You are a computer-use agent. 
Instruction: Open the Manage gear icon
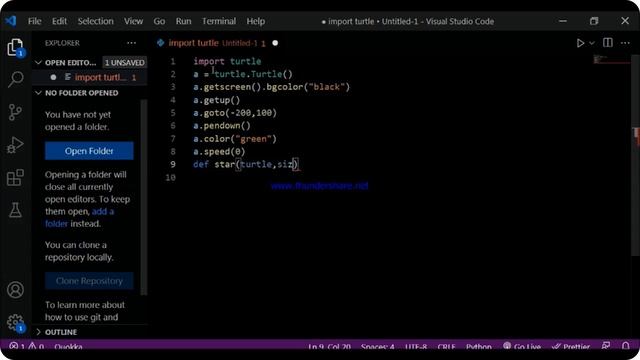pyautogui.click(x=16, y=322)
